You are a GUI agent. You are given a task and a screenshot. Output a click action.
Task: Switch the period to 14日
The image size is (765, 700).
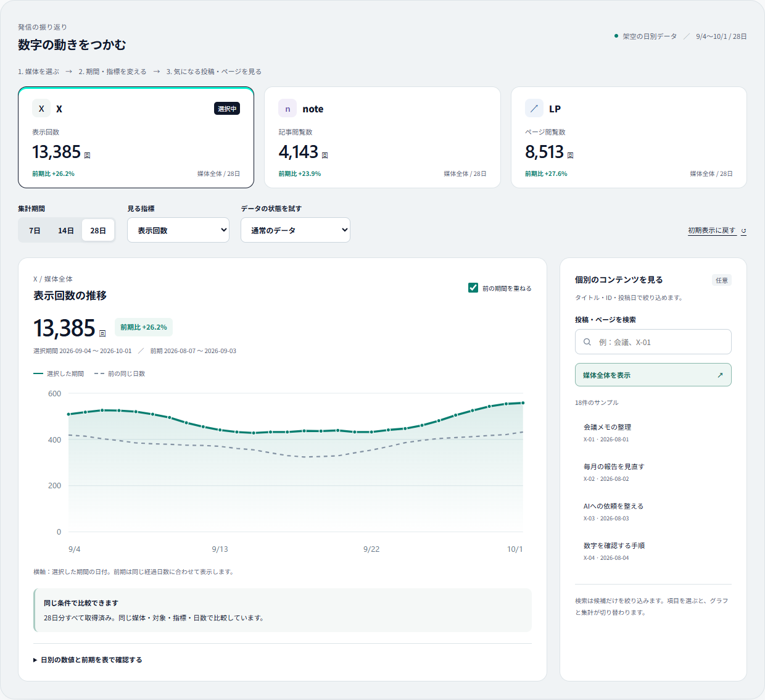66,230
